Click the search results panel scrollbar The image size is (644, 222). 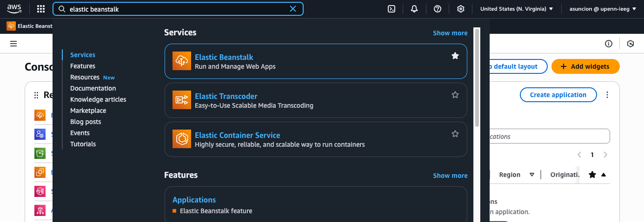pyautogui.click(x=477, y=77)
